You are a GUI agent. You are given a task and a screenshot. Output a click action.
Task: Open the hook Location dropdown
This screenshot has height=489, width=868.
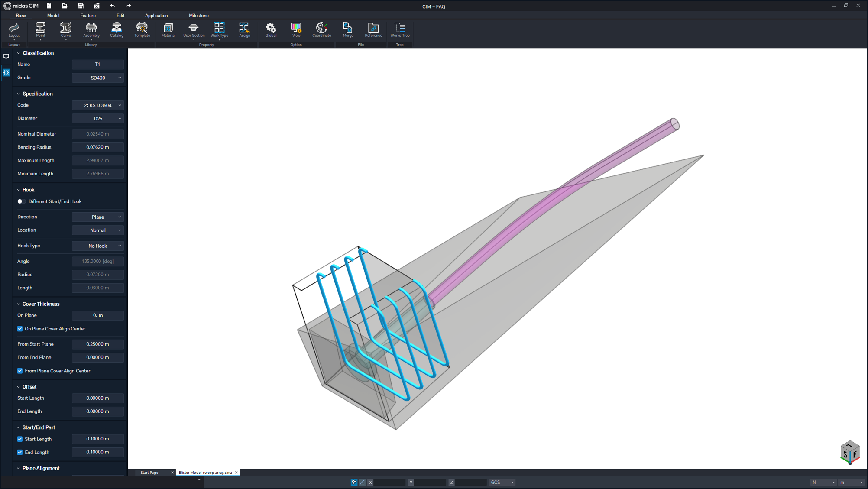click(98, 230)
